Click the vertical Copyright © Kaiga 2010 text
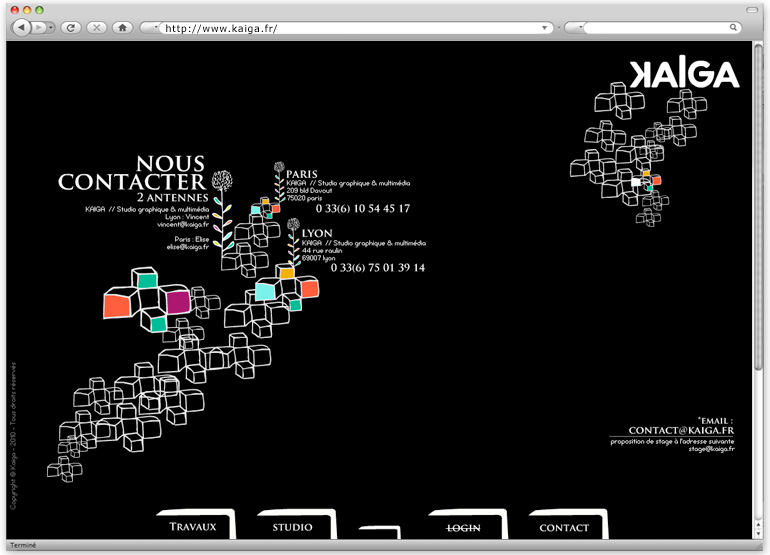Screen dimensions: 770x555 pos(13,436)
